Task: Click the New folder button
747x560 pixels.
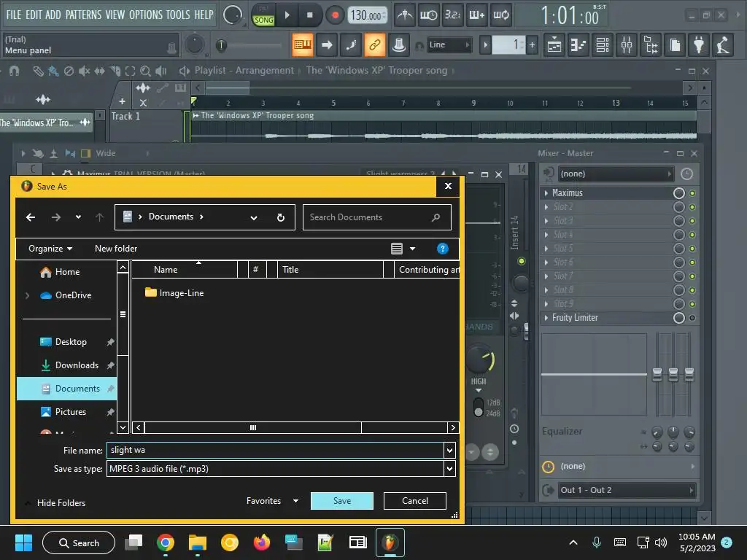Action: tap(116, 249)
